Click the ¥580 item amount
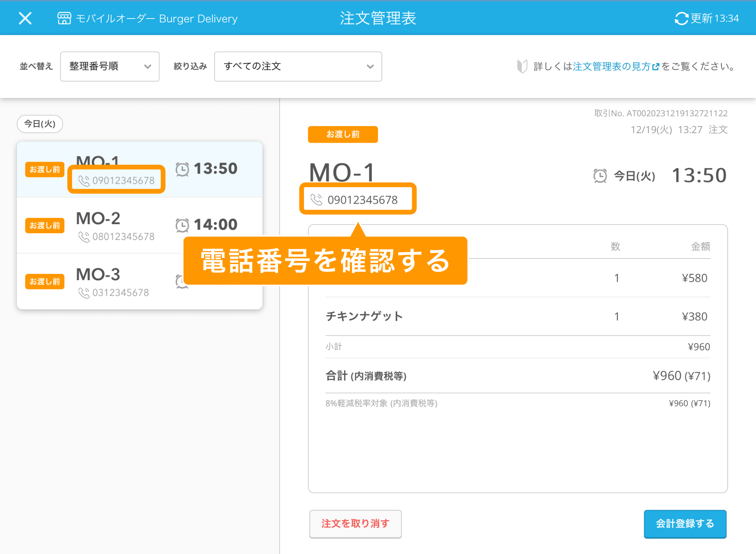Viewport: 756px width, 554px height. pyautogui.click(x=695, y=278)
